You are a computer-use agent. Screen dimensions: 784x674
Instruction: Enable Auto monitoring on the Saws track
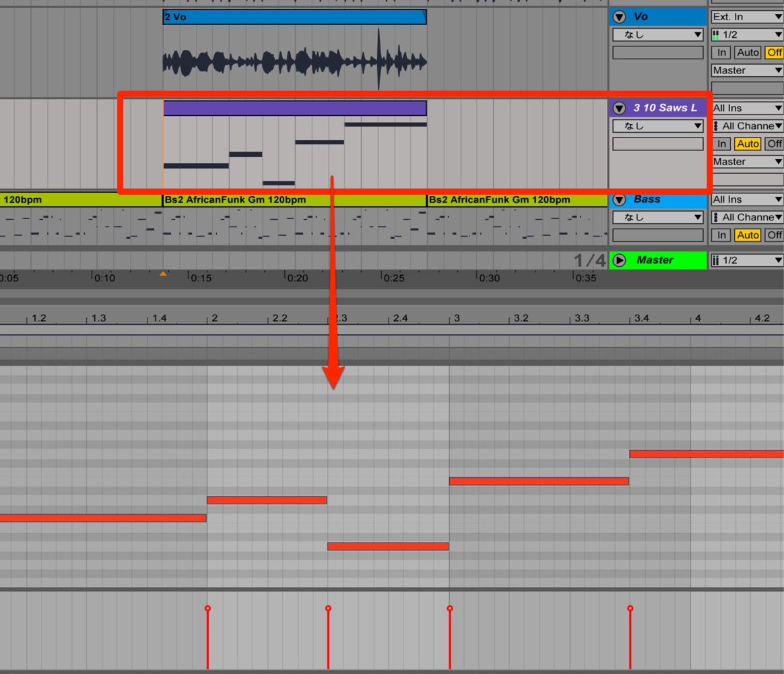[x=748, y=144]
